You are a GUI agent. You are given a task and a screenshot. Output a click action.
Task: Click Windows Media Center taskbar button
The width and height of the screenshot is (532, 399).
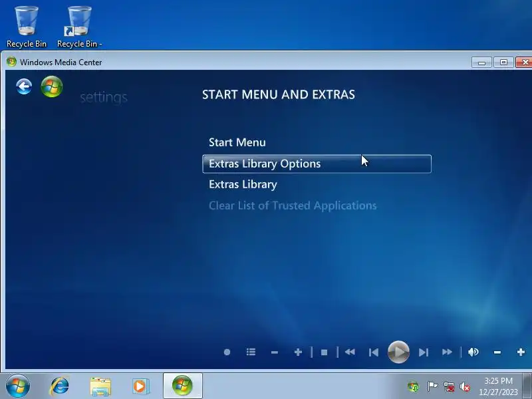[x=182, y=386]
